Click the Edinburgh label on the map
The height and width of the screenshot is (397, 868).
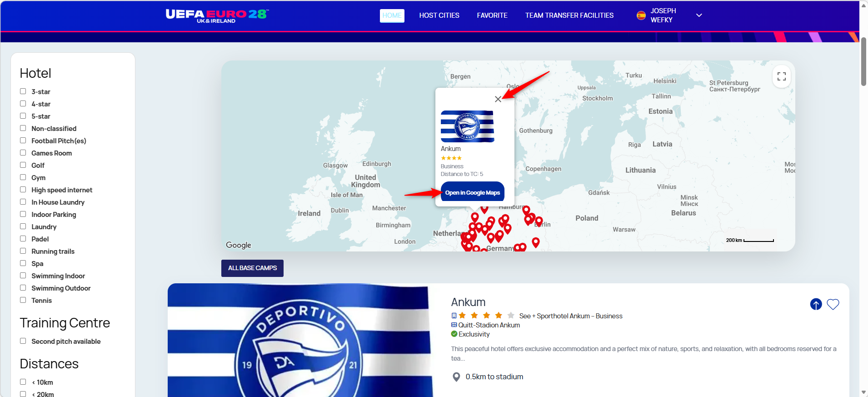pyautogui.click(x=377, y=164)
